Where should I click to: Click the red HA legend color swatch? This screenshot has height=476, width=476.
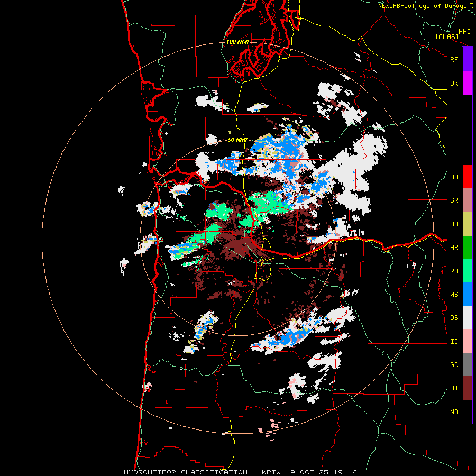tap(467, 177)
